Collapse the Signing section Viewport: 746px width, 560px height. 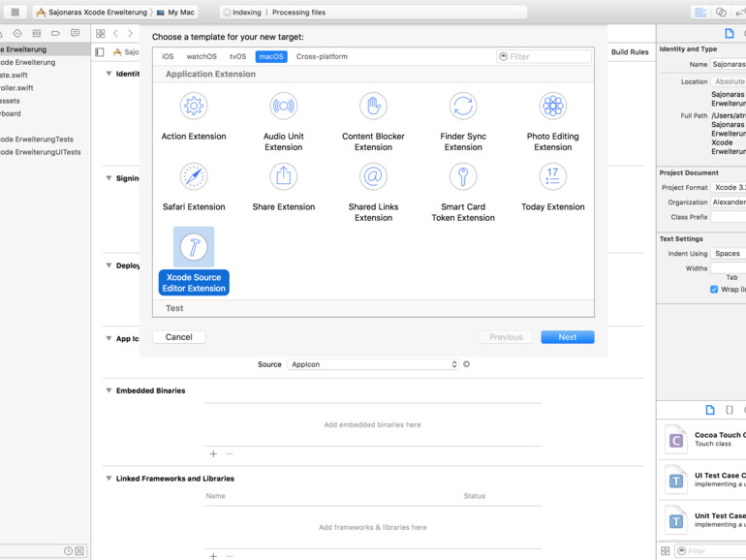tap(109, 178)
